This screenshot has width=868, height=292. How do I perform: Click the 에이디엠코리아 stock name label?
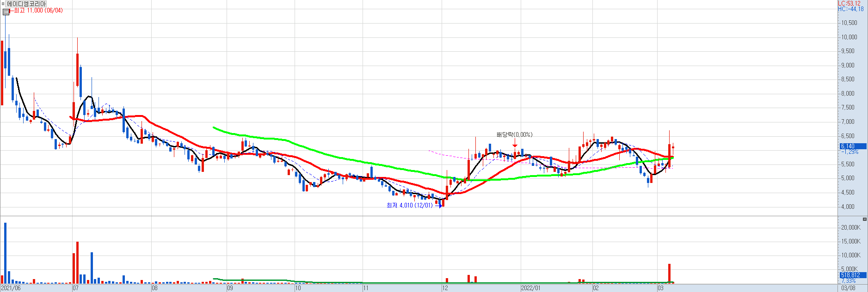26,4
